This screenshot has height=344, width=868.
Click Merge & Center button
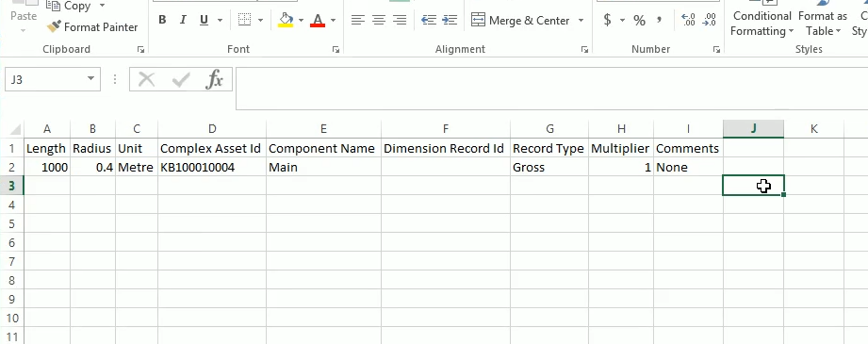520,21
